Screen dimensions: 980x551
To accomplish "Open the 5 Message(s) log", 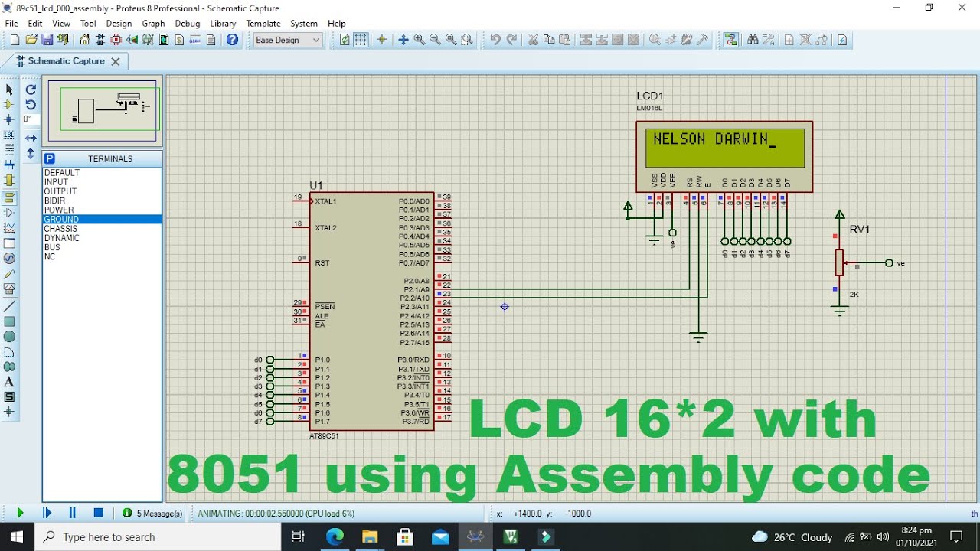I will (152, 514).
